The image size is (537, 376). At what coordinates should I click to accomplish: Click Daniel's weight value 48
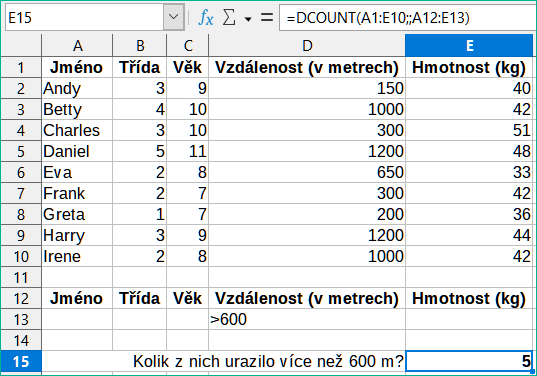(469, 151)
